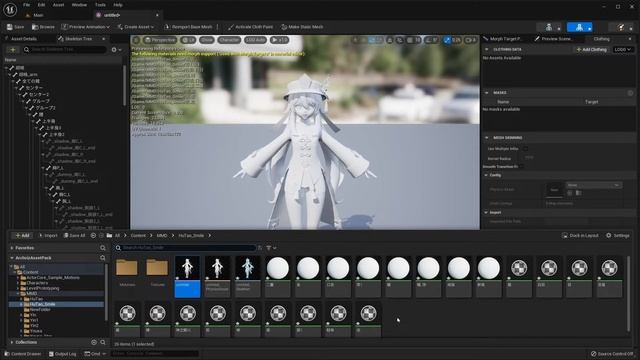The height and width of the screenshot is (360, 640).
Task: Click the Collections search icon
Action: [x=103, y=342]
